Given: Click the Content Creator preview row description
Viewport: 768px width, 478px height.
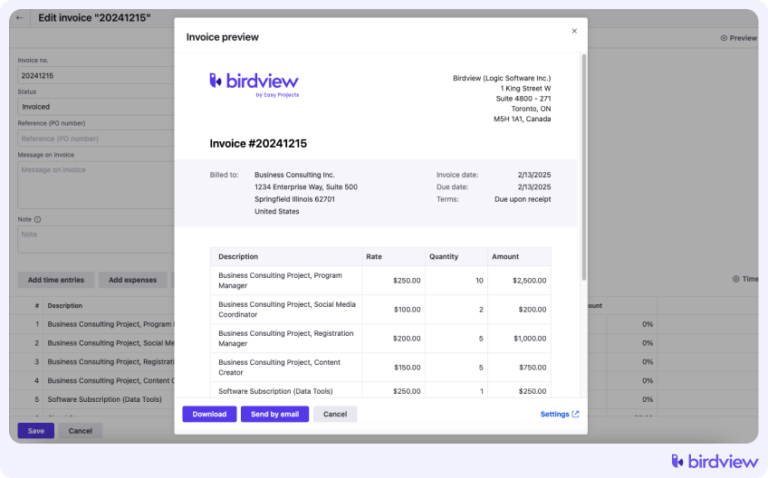Looking at the screenshot, I should click(x=279, y=367).
